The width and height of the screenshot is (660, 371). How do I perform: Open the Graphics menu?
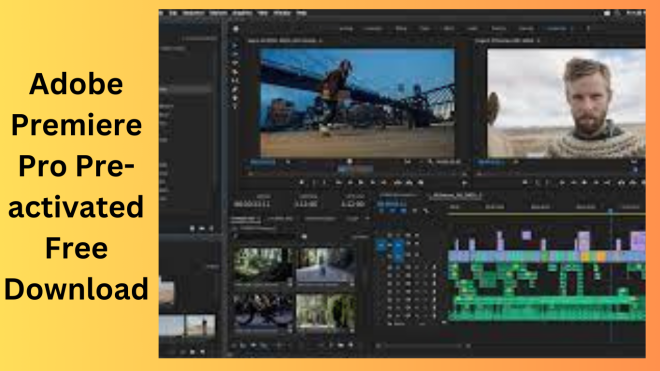coord(242,13)
